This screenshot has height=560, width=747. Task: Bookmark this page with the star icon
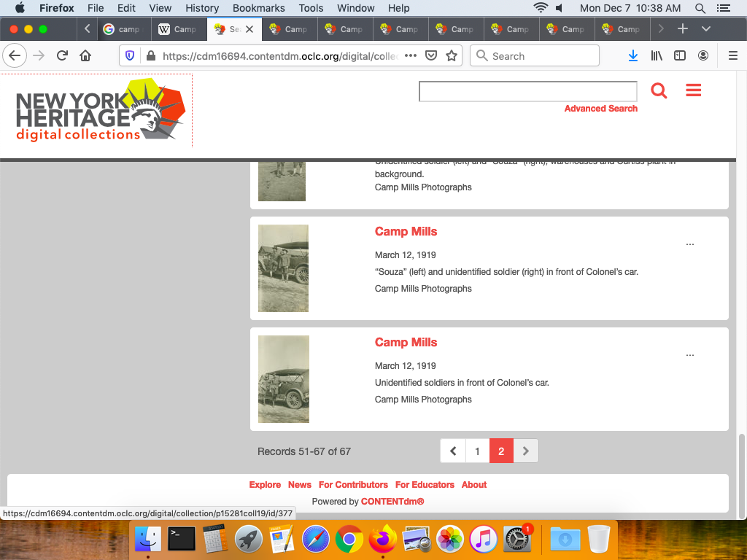[x=452, y=56]
